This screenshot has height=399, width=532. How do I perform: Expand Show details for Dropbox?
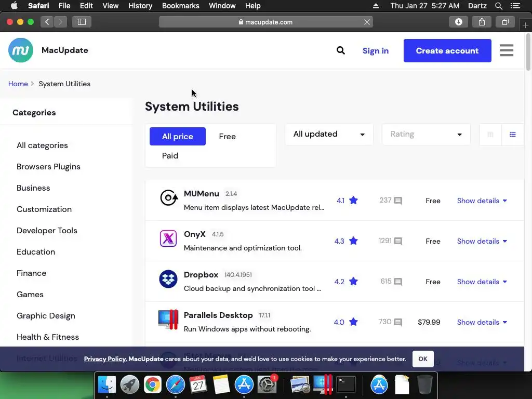pyautogui.click(x=482, y=282)
